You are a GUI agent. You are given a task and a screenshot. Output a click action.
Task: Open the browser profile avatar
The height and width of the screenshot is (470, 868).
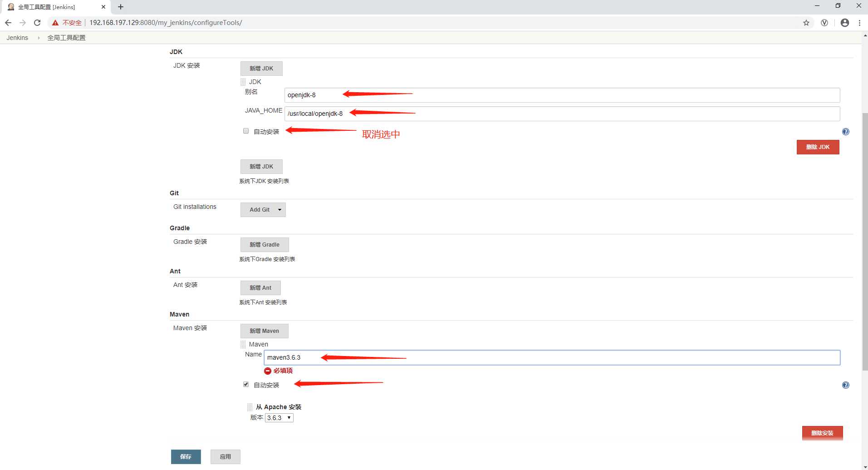845,23
